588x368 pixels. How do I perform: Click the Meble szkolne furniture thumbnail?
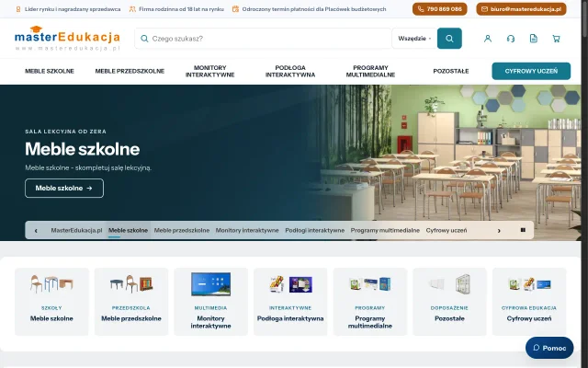51,283
